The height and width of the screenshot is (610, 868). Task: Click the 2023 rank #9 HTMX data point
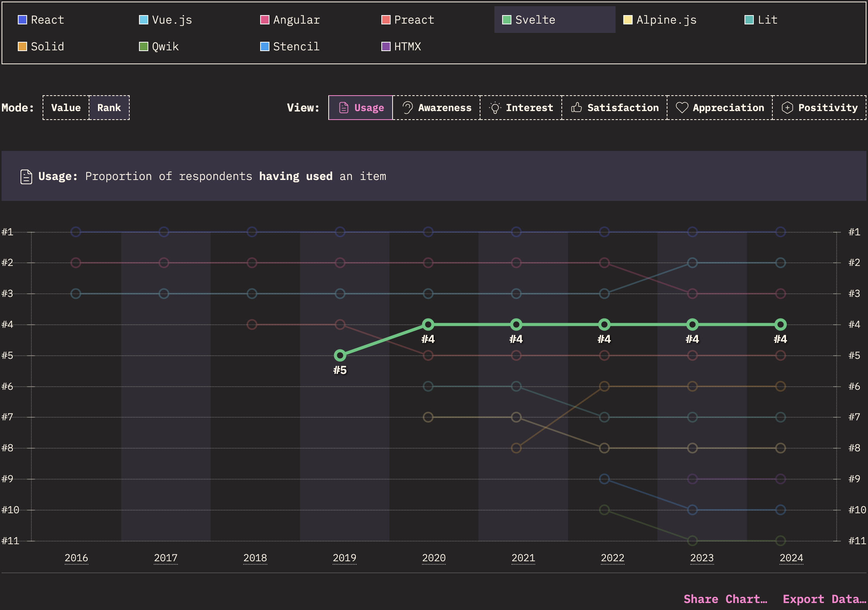tap(693, 479)
